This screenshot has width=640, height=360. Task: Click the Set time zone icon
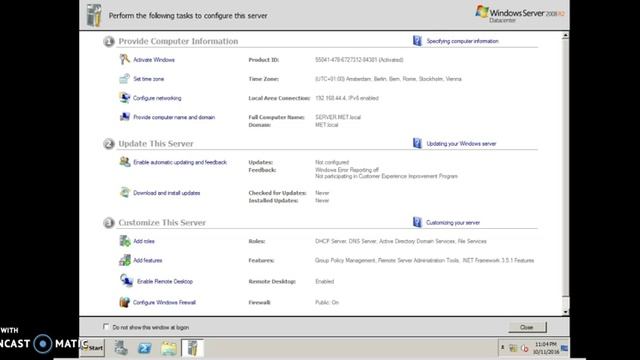(x=124, y=78)
